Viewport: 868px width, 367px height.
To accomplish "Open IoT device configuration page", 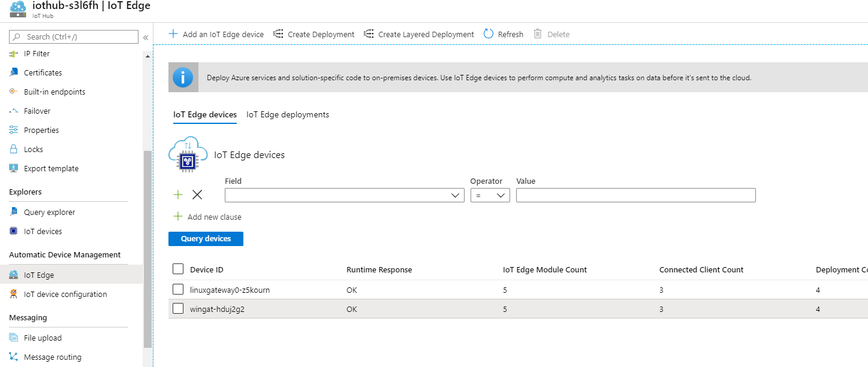I will (x=65, y=294).
